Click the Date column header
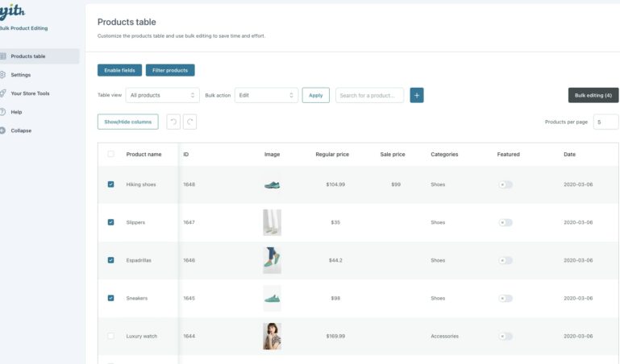Screen dimensions: 620x364 (569, 154)
